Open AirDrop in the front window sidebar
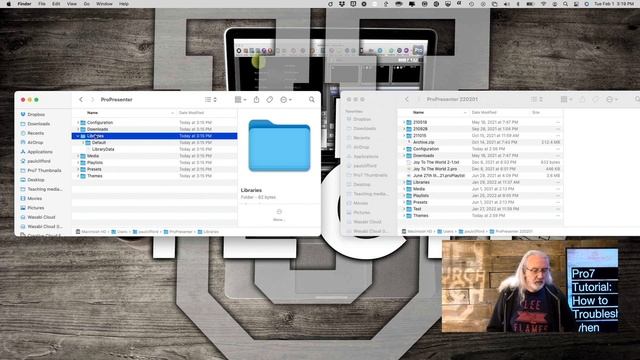640x360 pixels. coord(35,142)
